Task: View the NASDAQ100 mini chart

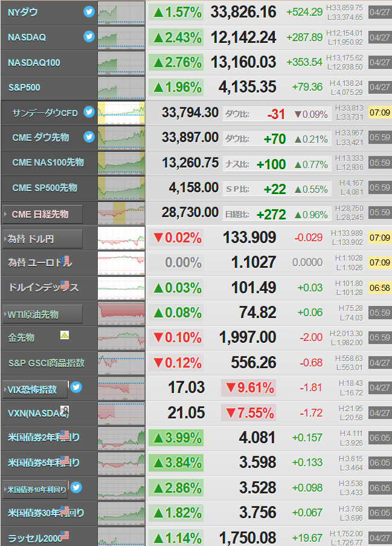Action: [x=121, y=63]
